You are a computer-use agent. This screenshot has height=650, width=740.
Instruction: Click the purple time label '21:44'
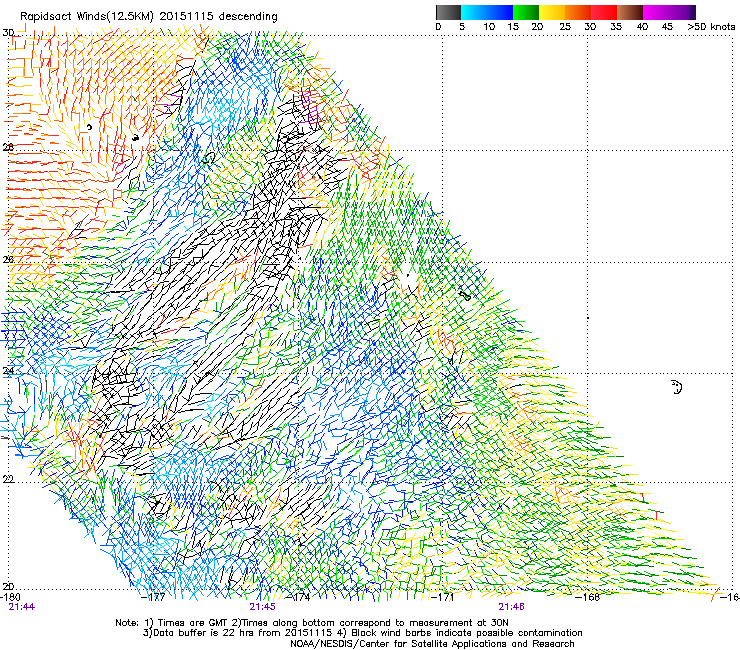coord(22,607)
